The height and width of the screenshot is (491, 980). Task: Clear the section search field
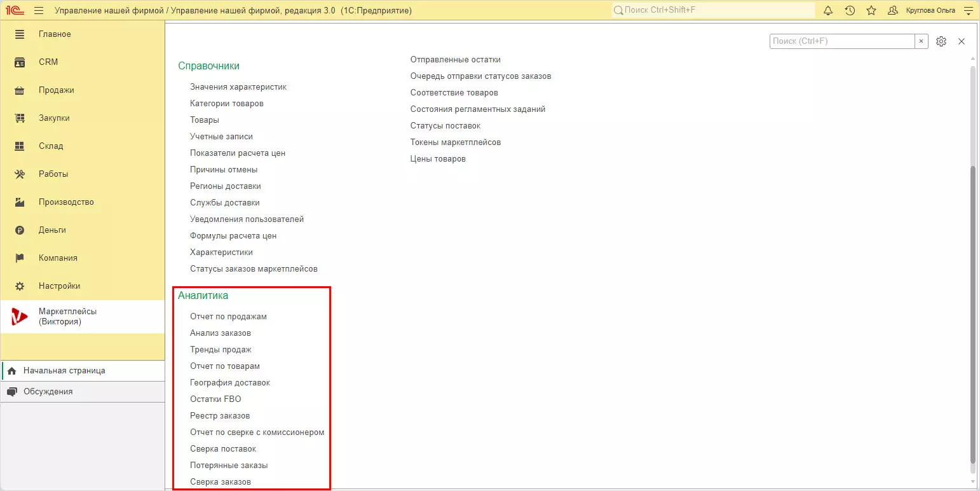tap(922, 41)
